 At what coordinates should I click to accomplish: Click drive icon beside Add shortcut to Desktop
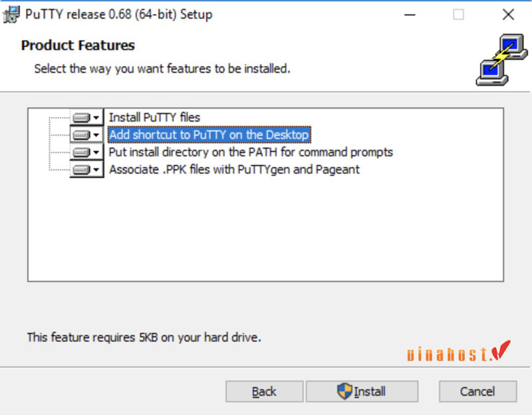pos(81,135)
